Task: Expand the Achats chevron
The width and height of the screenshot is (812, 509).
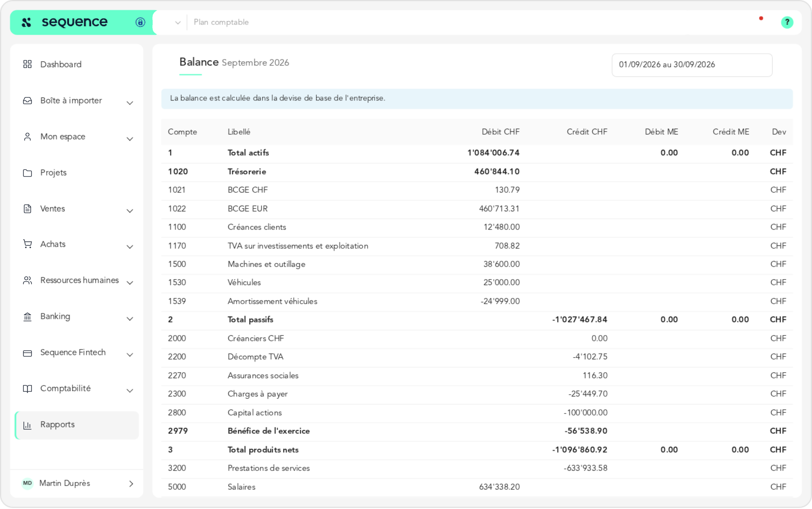Action: pos(130,246)
